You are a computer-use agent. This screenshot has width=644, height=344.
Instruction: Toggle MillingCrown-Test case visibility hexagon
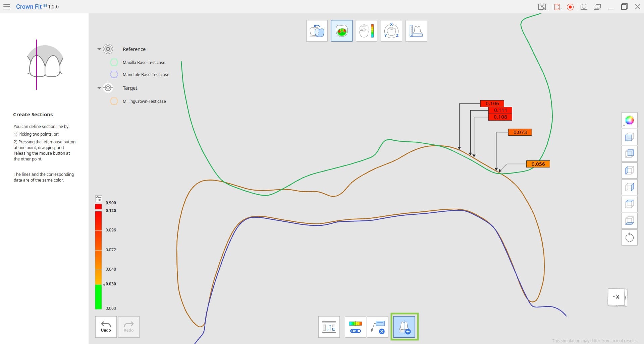click(114, 101)
